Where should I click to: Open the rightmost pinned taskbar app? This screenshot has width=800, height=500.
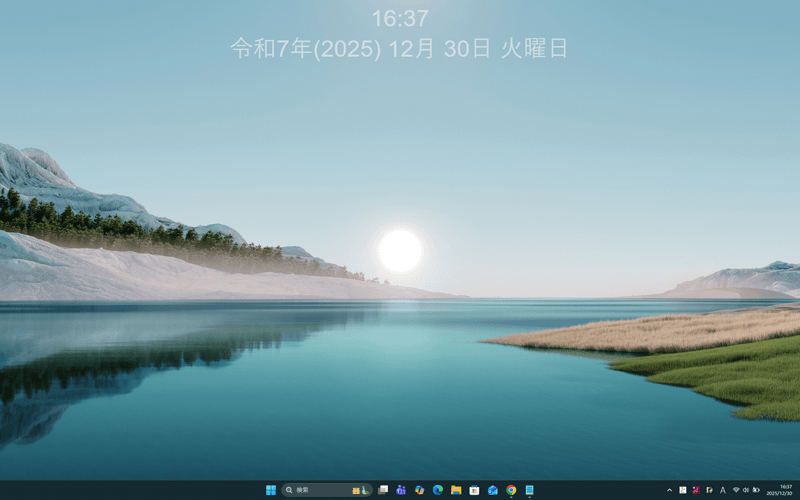point(529,490)
